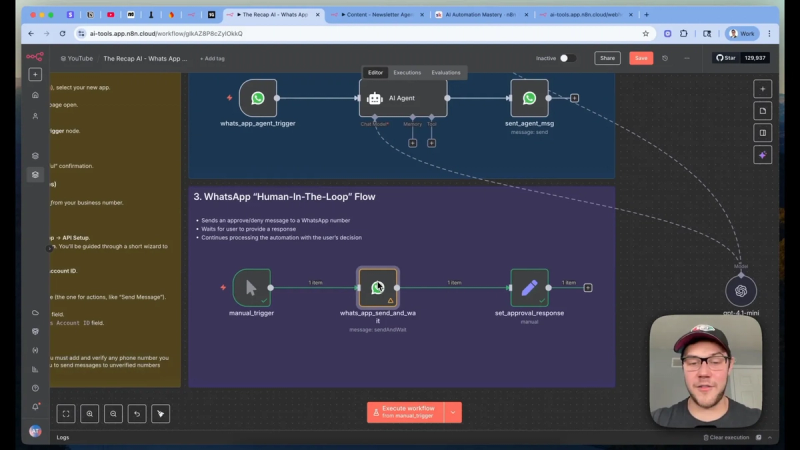The height and width of the screenshot is (450, 800).
Task: Click the n8n logo in the sidebar
Action: (35, 57)
